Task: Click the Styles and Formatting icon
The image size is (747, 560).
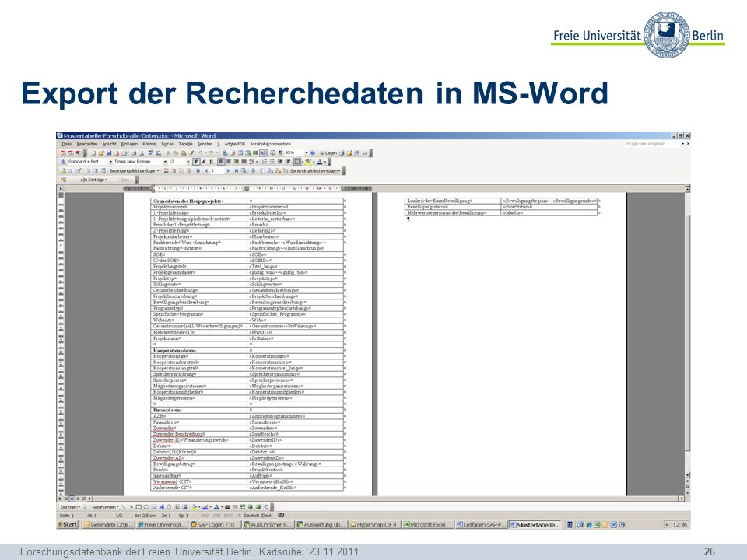Action: click(63, 162)
